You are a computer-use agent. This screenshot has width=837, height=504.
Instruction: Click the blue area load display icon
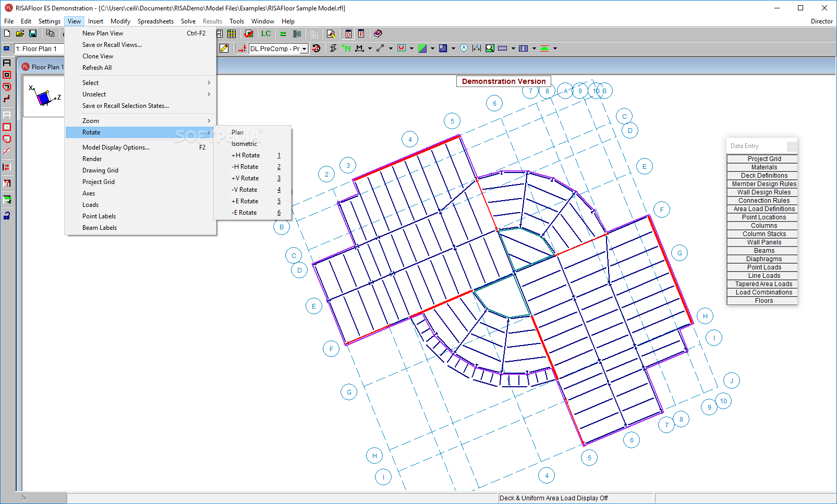443,48
